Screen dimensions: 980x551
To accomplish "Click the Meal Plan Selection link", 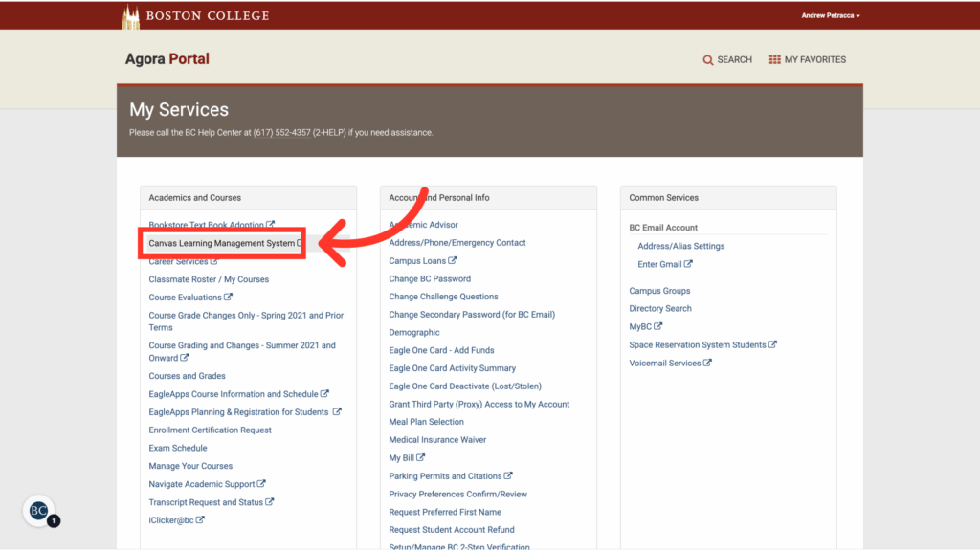I will pos(426,421).
